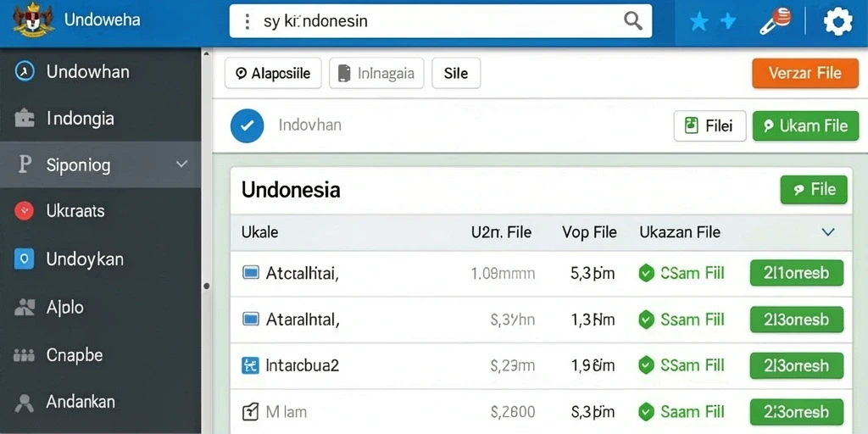Image resolution: width=868 pixels, height=434 pixels.
Task: Click green button in M lam row
Action: (x=797, y=412)
